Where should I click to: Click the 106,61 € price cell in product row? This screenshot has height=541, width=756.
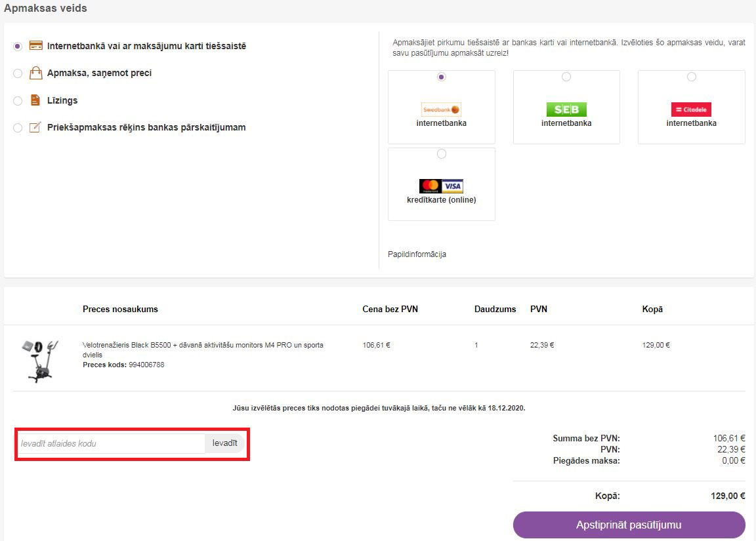tap(377, 345)
